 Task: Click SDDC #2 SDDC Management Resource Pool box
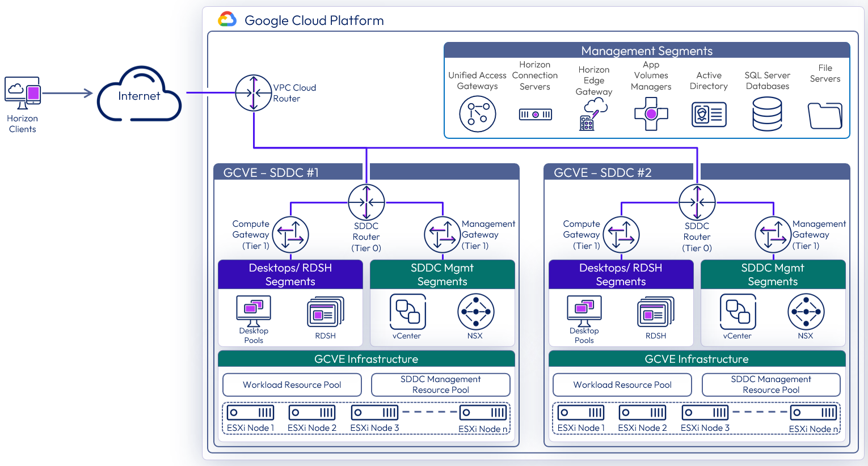coord(771,385)
